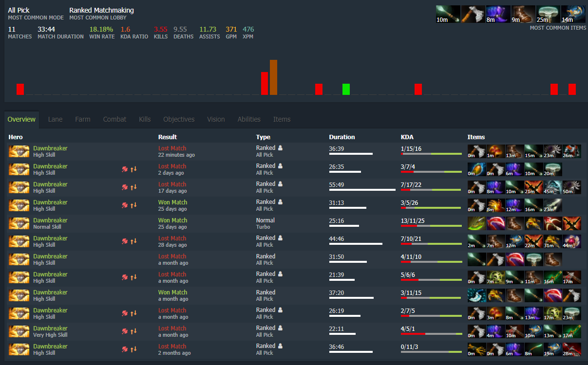Click the crossed swords item in the Turbo match row
Screen dimensions: 588x365
[x=571, y=223]
